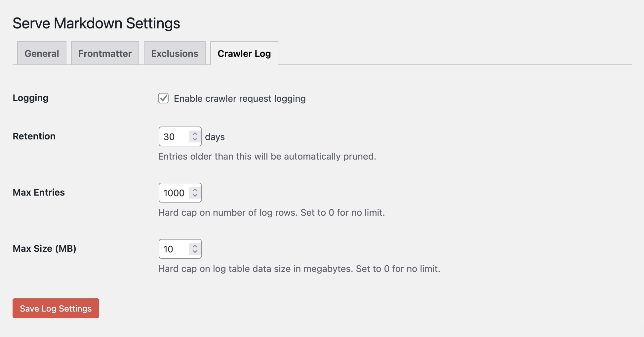Click the Serve Markdown Settings heading
644x337 pixels.
[x=96, y=23]
